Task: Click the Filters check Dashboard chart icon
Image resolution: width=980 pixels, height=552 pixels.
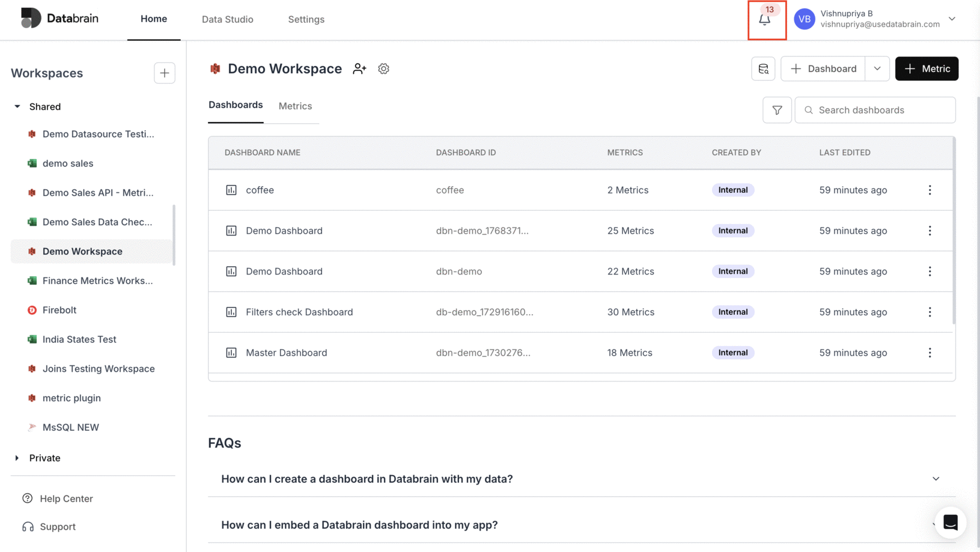Action: 231,312
